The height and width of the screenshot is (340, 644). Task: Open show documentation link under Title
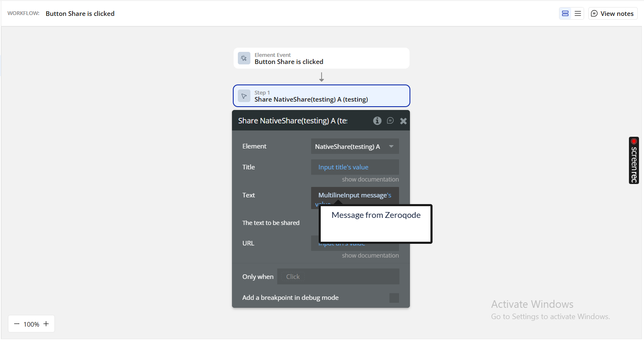(x=370, y=179)
